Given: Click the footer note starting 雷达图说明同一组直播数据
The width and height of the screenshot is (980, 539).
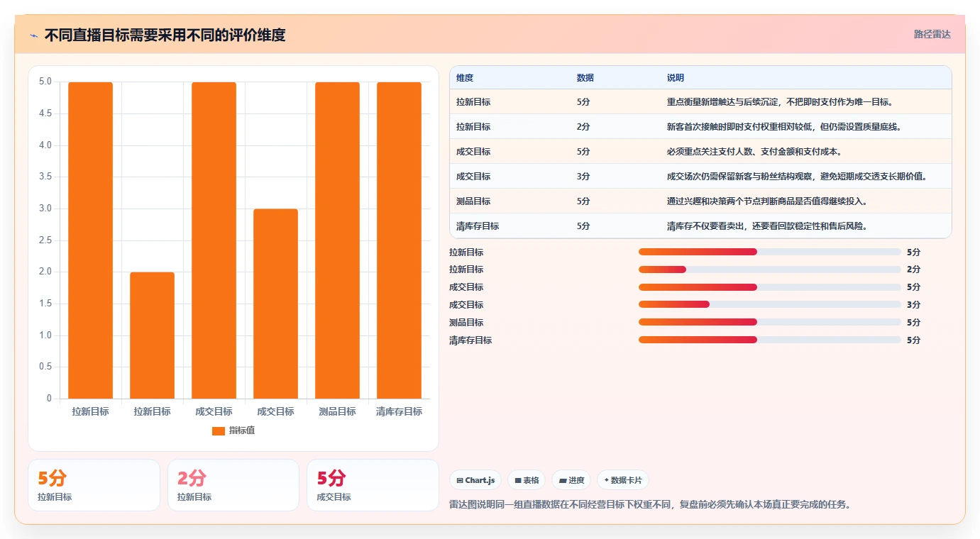Looking at the screenshot, I should point(650,505).
